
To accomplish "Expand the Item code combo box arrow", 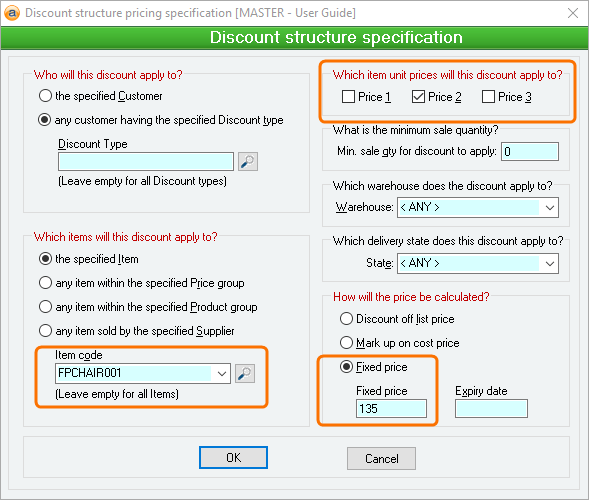I will [222, 373].
